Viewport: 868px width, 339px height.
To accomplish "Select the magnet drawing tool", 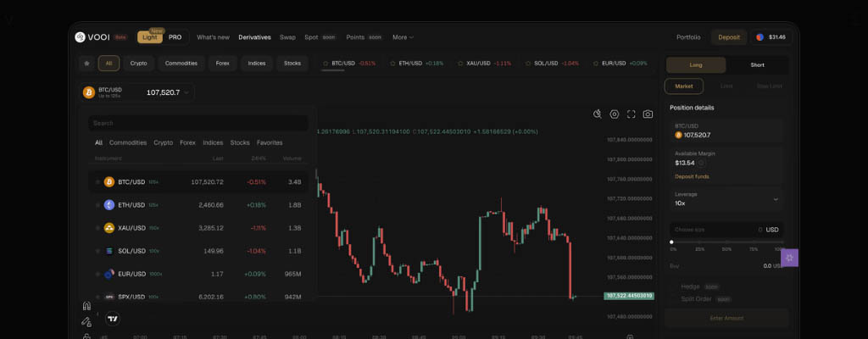I will point(86,306).
